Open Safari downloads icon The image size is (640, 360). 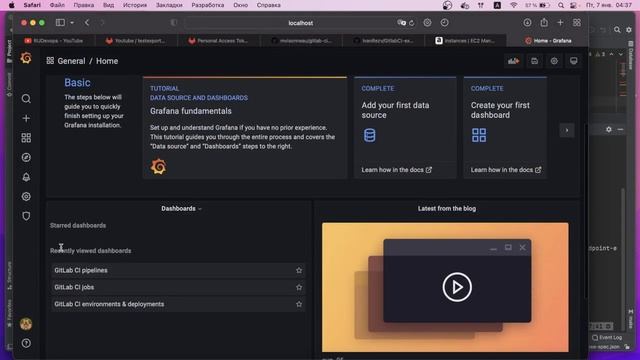tap(527, 23)
